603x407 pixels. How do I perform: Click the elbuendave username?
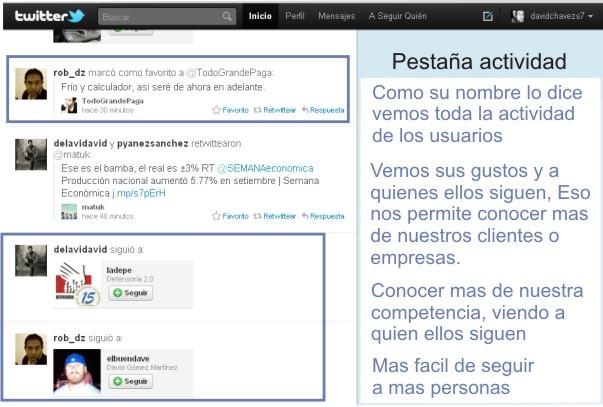[128, 359]
